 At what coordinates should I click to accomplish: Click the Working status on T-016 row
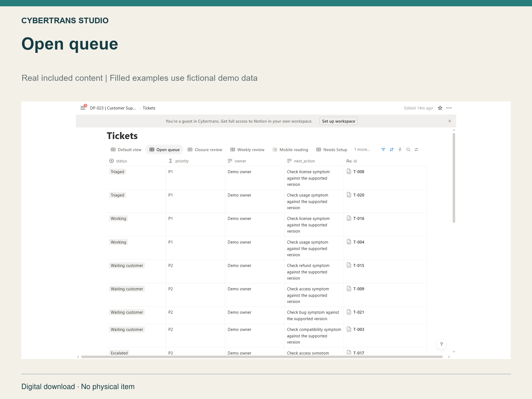coord(118,218)
